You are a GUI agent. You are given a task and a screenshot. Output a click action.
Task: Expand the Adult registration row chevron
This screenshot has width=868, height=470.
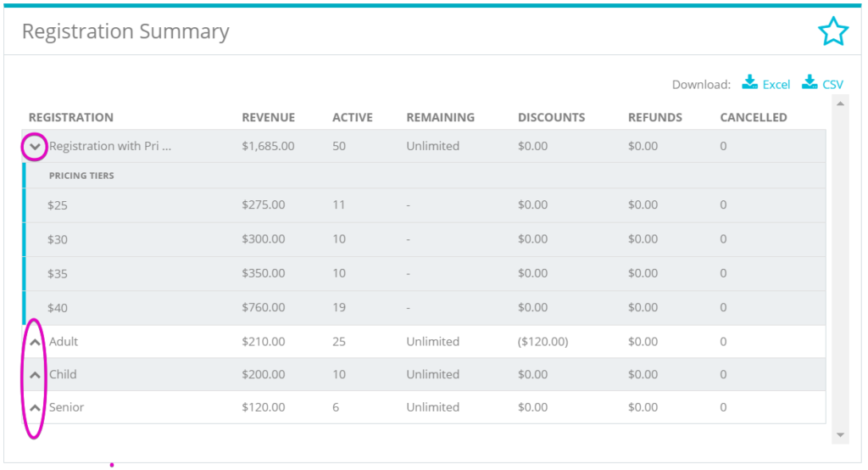pos(35,342)
